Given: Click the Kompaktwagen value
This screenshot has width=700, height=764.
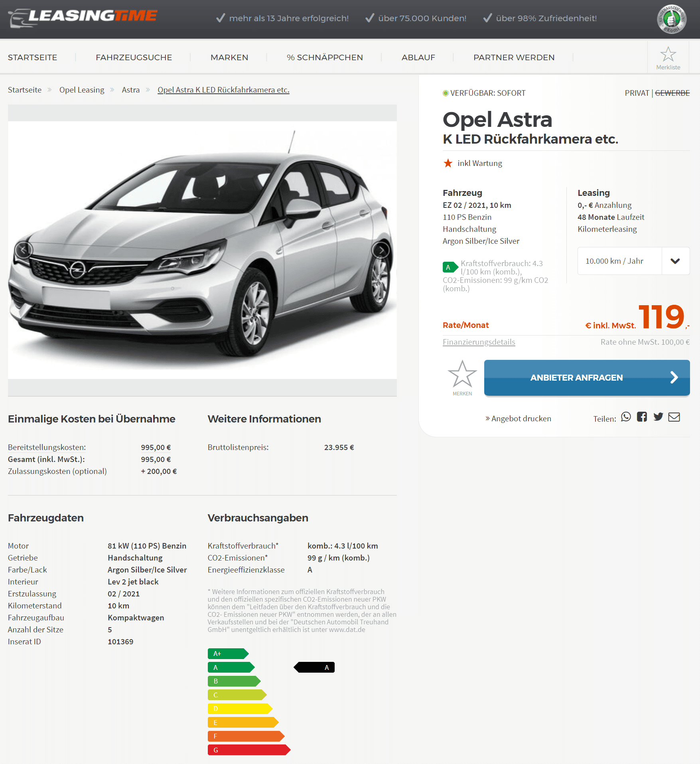Looking at the screenshot, I should [136, 618].
